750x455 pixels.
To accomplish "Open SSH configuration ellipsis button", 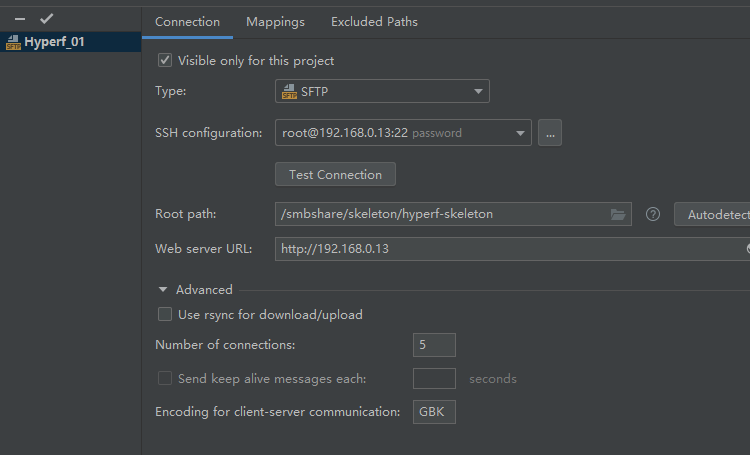I will (550, 132).
